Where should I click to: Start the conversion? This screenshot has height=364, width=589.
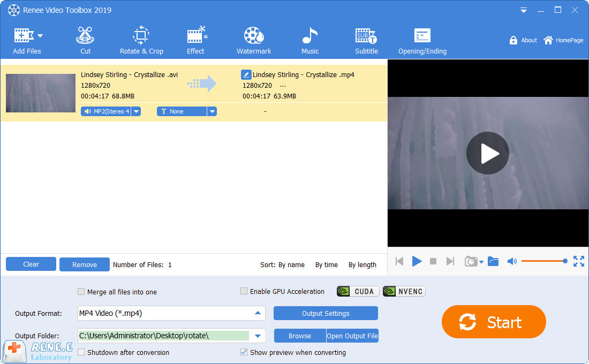(x=494, y=322)
